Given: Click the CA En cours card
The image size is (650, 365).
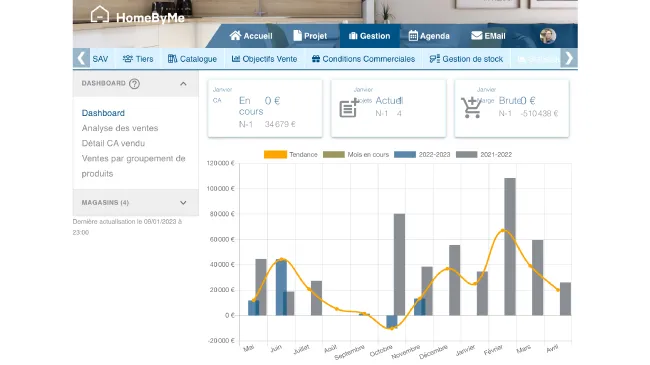Looking at the screenshot, I should tap(265, 108).
